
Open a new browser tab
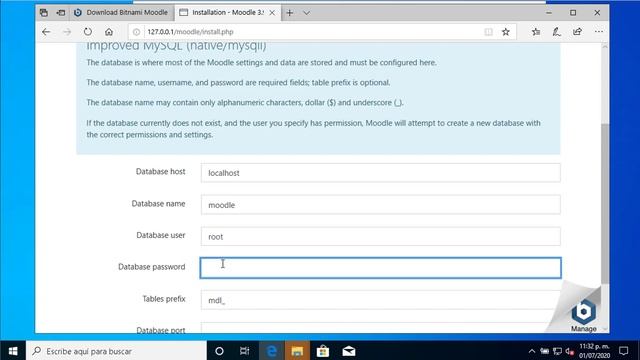[289, 13]
